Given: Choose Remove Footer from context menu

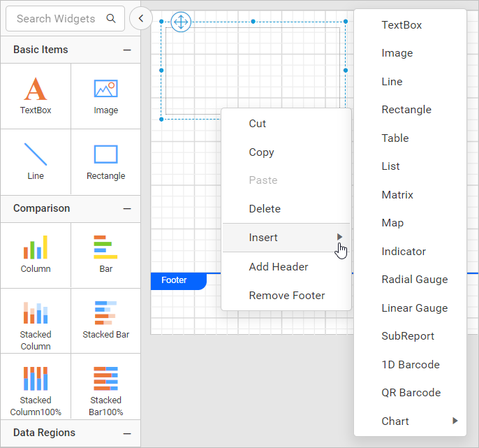Looking at the screenshot, I should point(286,296).
